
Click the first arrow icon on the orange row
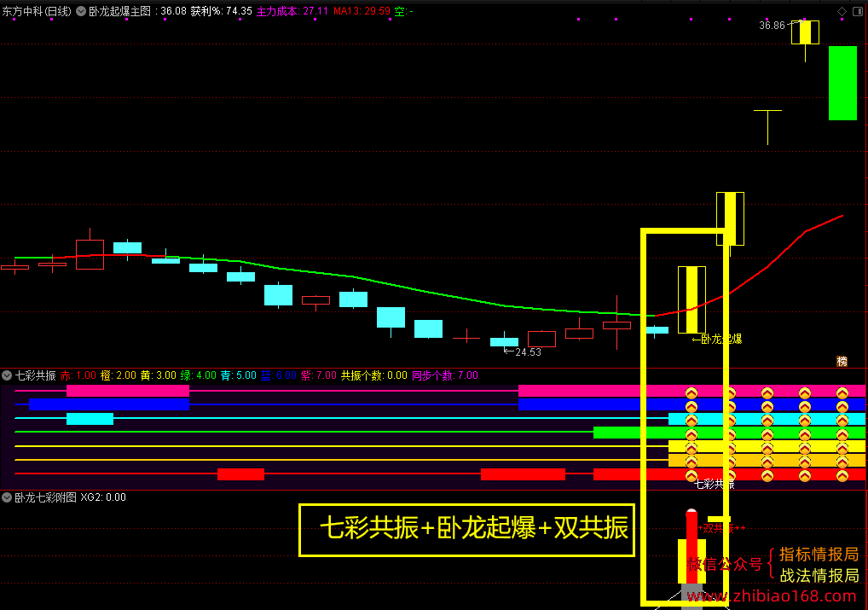coord(692,462)
